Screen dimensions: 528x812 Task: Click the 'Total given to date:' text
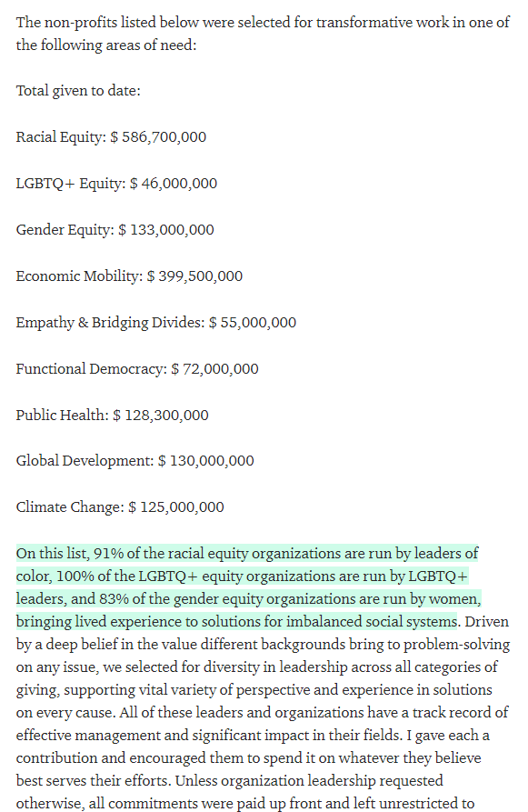point(78,91)
